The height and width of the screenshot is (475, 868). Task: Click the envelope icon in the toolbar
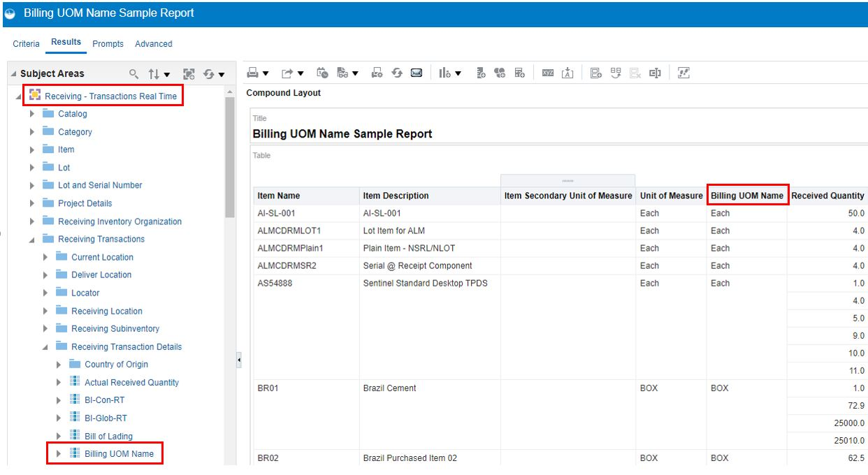[417, 73]
